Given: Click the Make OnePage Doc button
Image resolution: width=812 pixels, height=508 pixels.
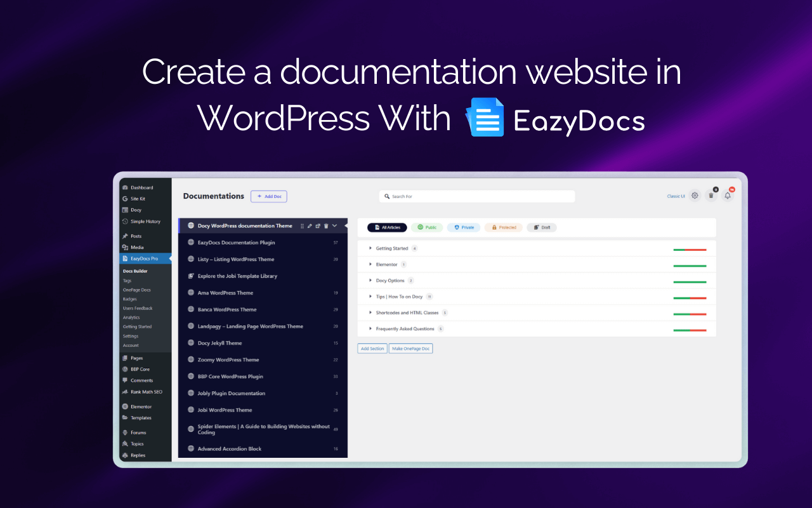Looking at the screenshot, I should (410, 348).
